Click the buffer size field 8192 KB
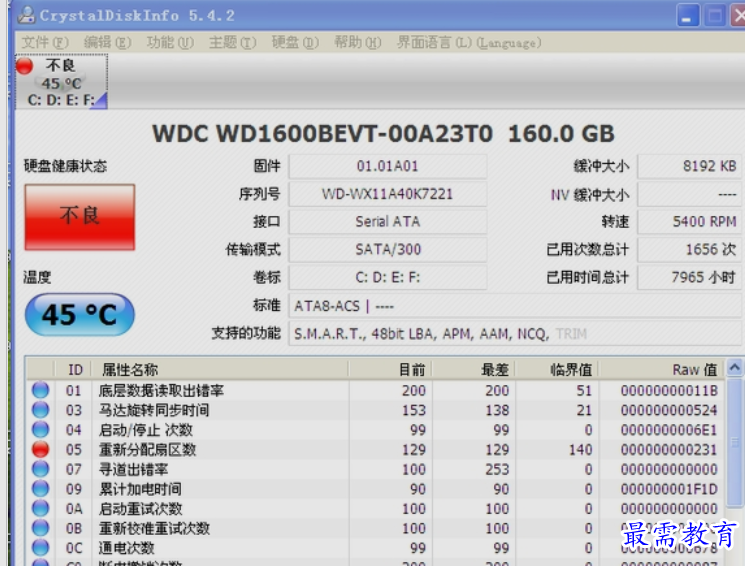The height and width of the screenshot is (566, 745). (689, 166)
